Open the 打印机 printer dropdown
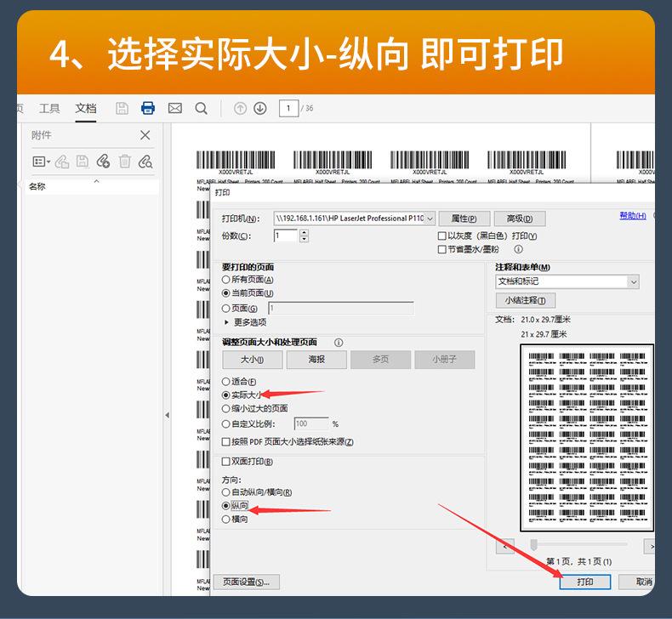This screenshot has height=619, width=672. 355,219
